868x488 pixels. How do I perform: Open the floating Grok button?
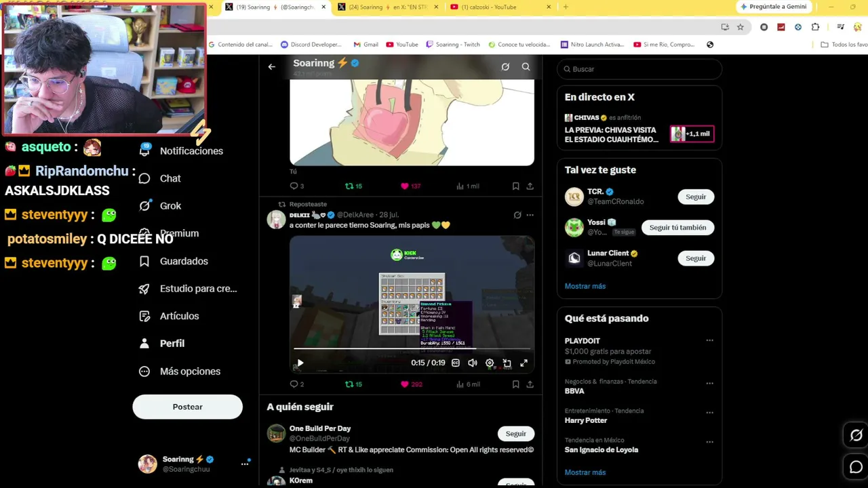tap(856, 435)
